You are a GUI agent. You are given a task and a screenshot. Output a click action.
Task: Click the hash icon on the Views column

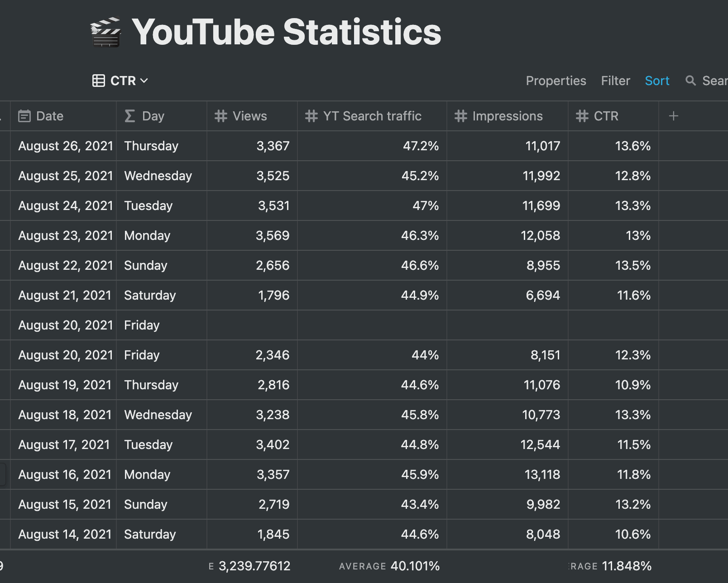point(221,116)
